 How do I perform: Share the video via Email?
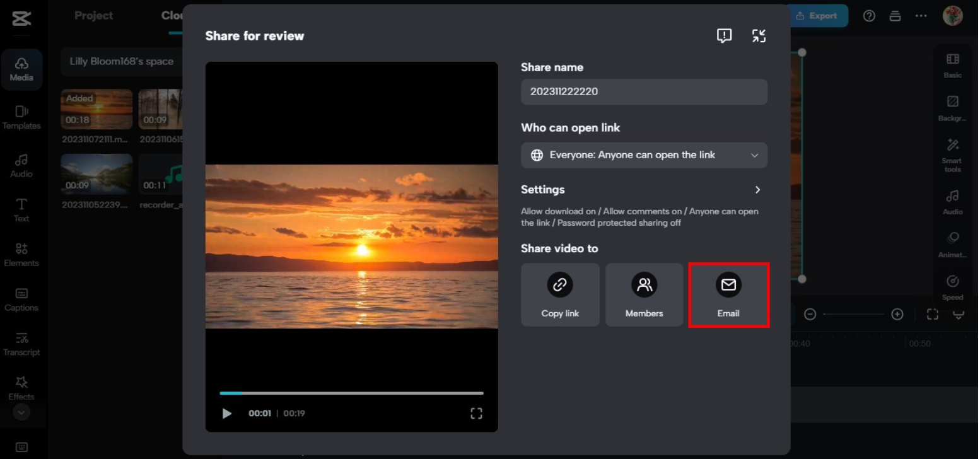click(x=728, y=294)
